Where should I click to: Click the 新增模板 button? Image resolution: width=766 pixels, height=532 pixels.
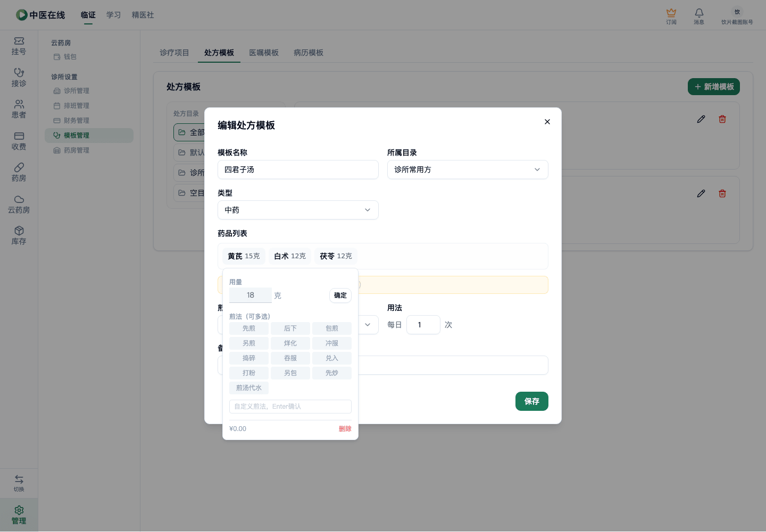point(714,87)
